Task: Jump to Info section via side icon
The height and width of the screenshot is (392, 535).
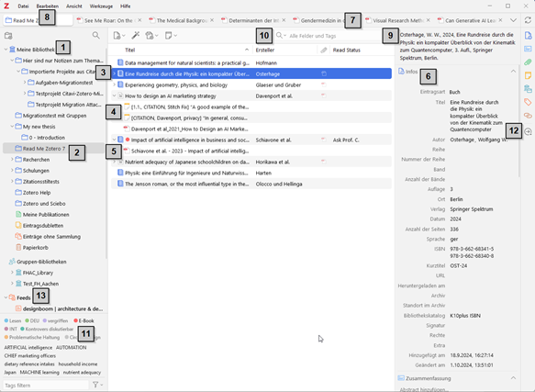Action: 528,36
